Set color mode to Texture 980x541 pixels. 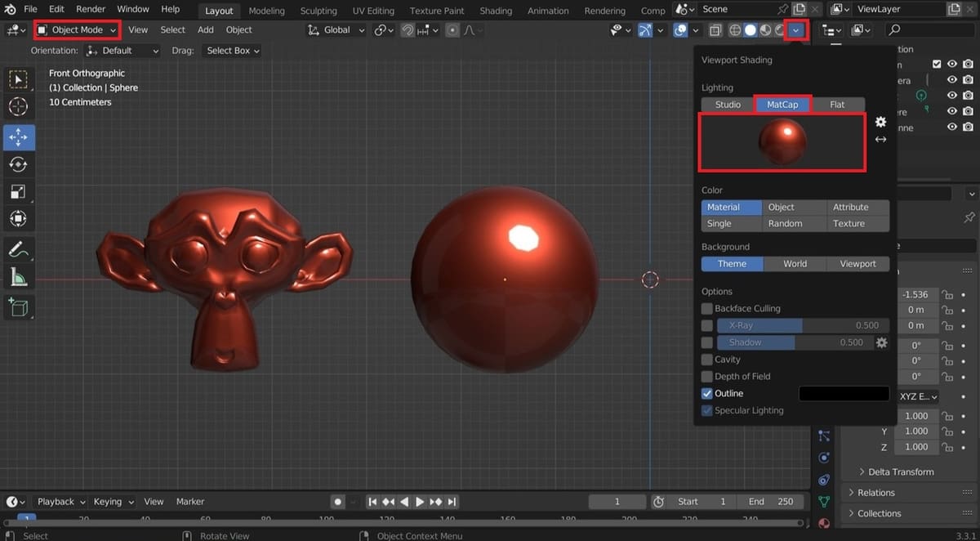click(x=849, y=224)
